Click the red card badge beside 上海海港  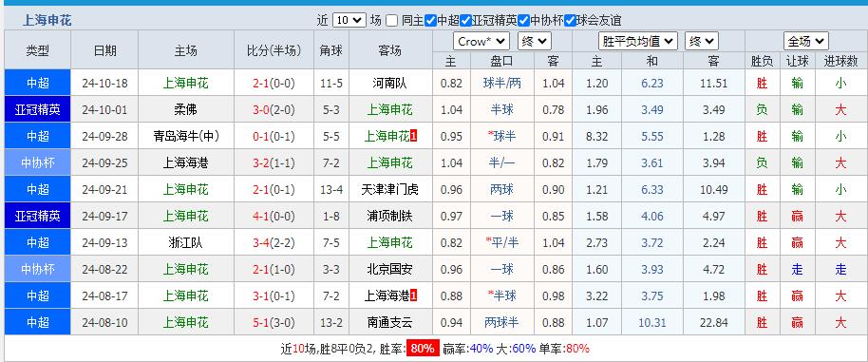coord(413,295)
